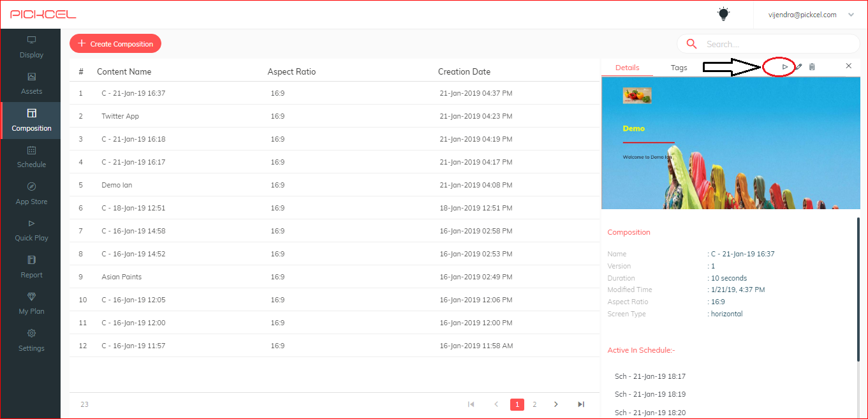Select page 1 in pagination

point(517,404)
